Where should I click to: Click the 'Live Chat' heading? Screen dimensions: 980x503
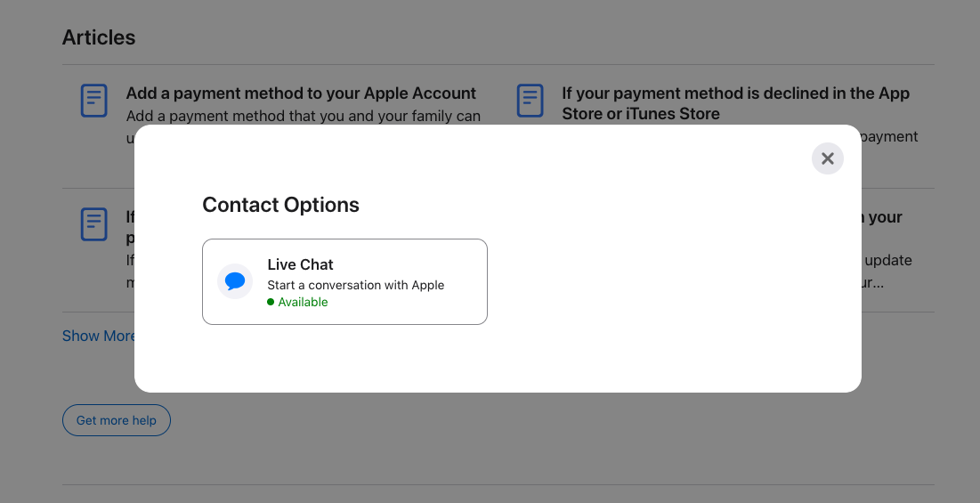pyautogui.click(x=300, y=264)
